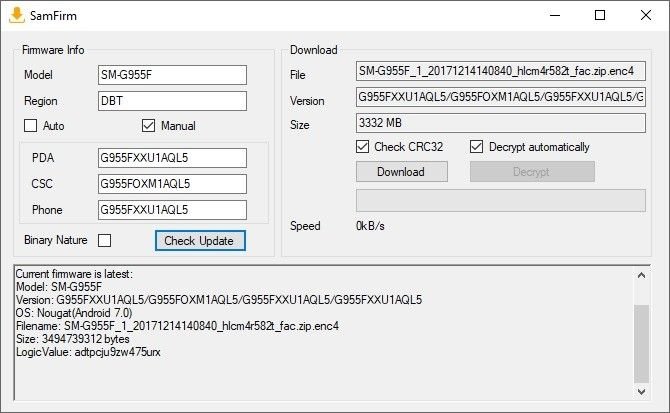Click the 'LogicValue: adtpcju9zw475urx' log line
The height and width of the screenshot is (413, 670).
coord(88,352)
